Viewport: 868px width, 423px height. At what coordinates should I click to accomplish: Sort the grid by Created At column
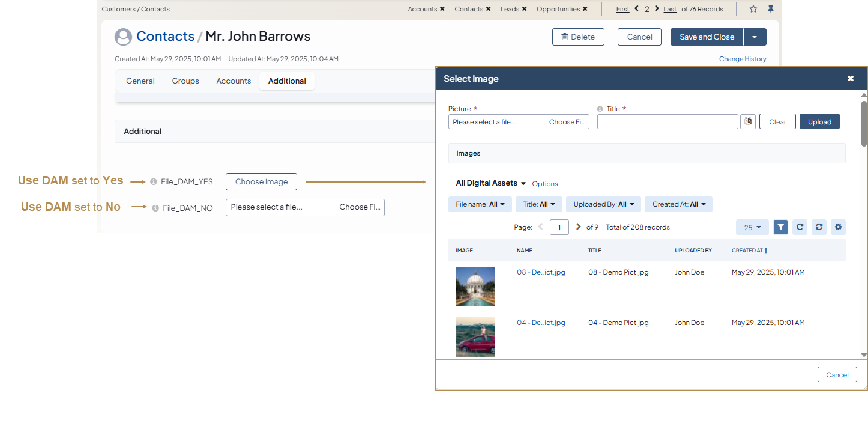coord(749,251)
